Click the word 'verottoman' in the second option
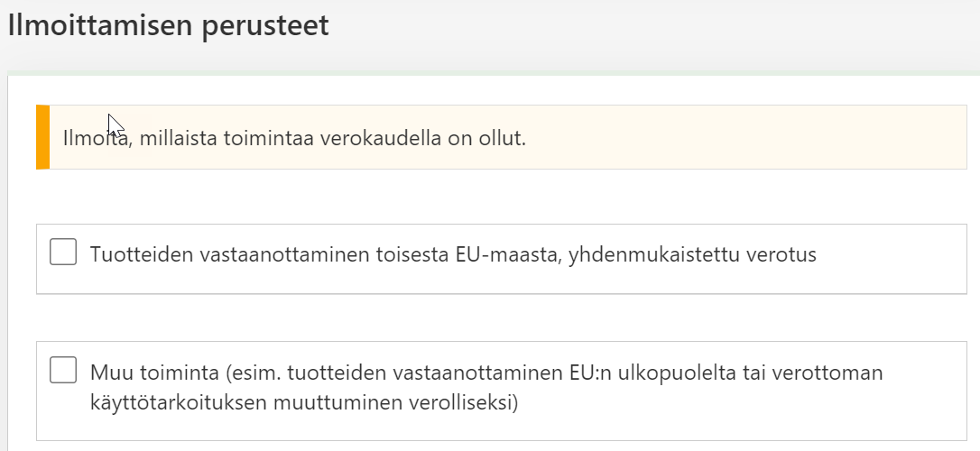The width and height of the screenshot is (980, 451). tap(836, 373)
